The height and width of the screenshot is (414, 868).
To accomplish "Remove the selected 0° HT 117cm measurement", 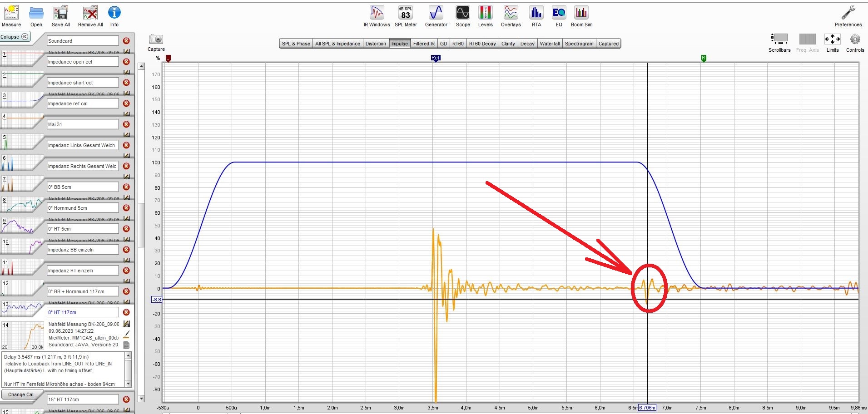I will 126,312.
